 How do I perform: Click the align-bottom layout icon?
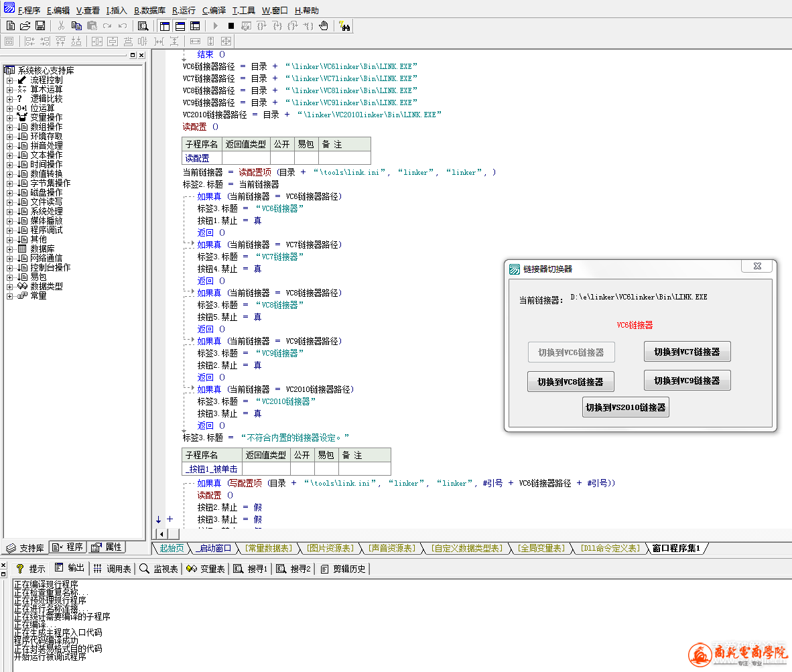(76, 42)
